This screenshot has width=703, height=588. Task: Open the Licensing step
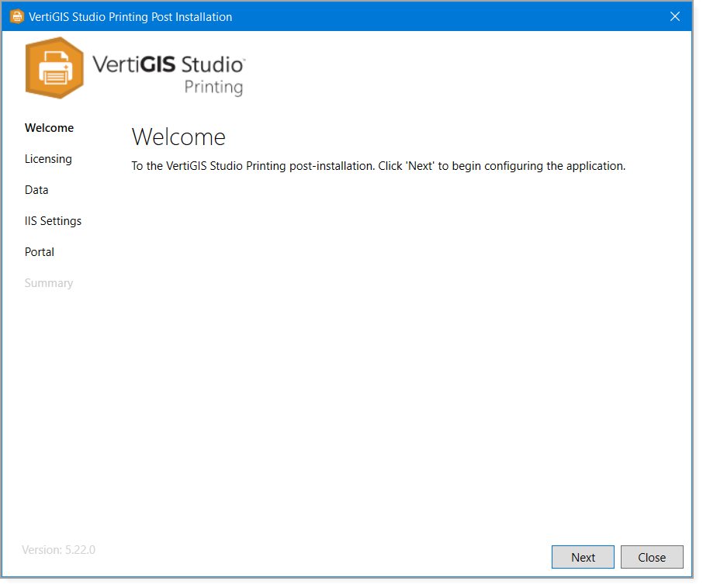tap(48, 159)
